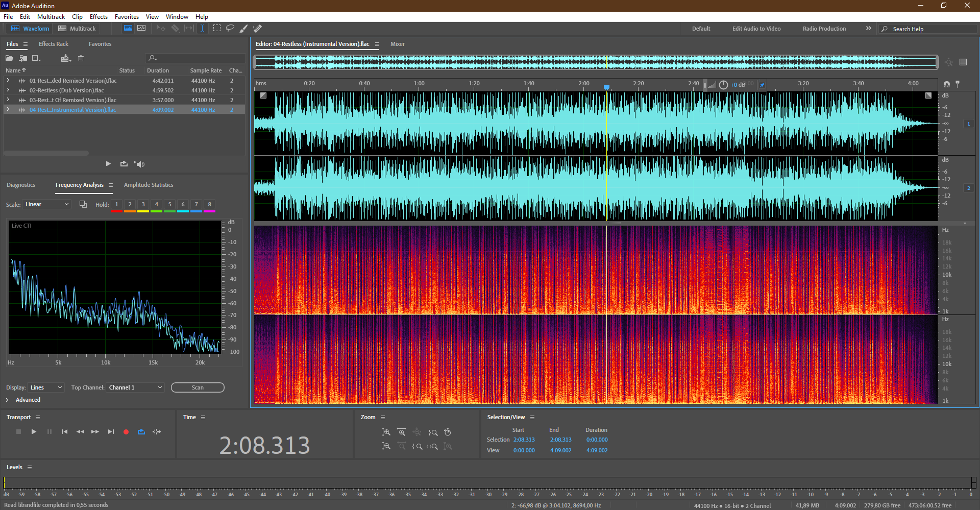
Task: Click the Open File folder icon
Action: [x=9, y=58]
